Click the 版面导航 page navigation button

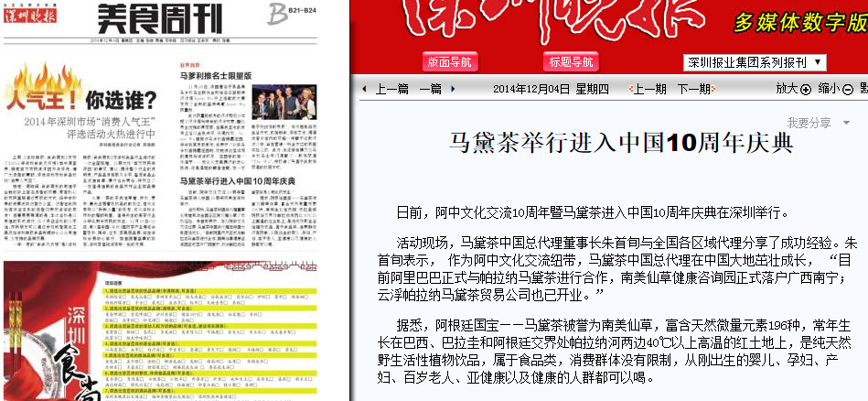[450, 62]
